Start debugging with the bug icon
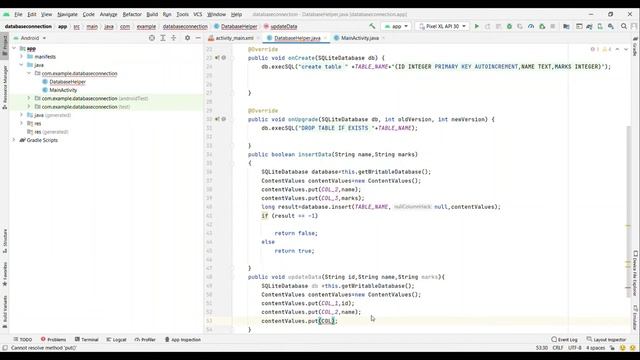This screenshot has height=360, width=640. pos(509,26)
